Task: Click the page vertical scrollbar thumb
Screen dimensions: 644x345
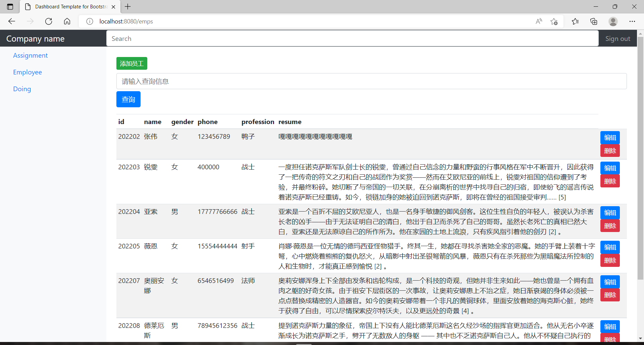Action: click(640, 158)
